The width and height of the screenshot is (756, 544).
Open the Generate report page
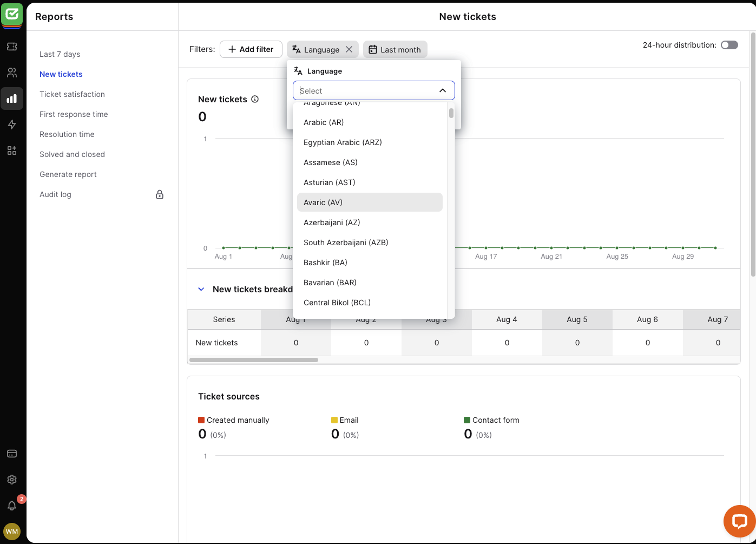pyautogui.click(x=68, y=174)
